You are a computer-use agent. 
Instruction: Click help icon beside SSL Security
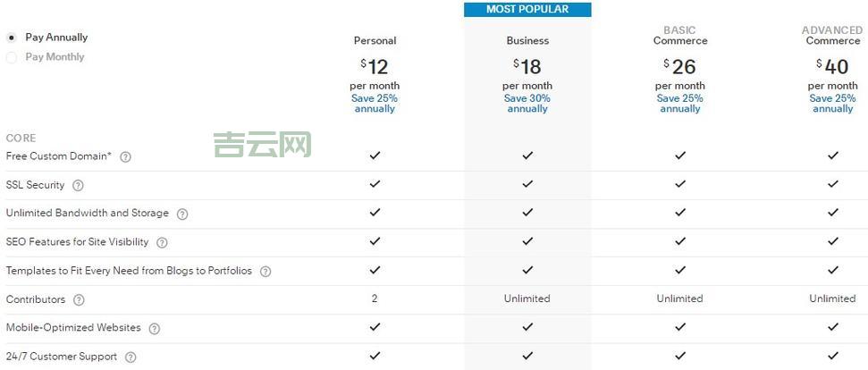pos(78,186)
